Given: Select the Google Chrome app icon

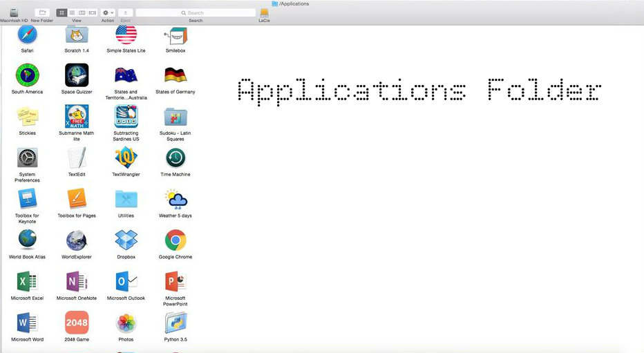Looking at the screenshot, I should point(176,240).
